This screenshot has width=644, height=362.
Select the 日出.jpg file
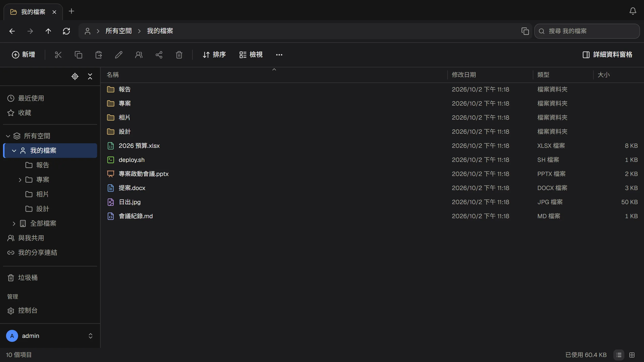tap(372, 202)
